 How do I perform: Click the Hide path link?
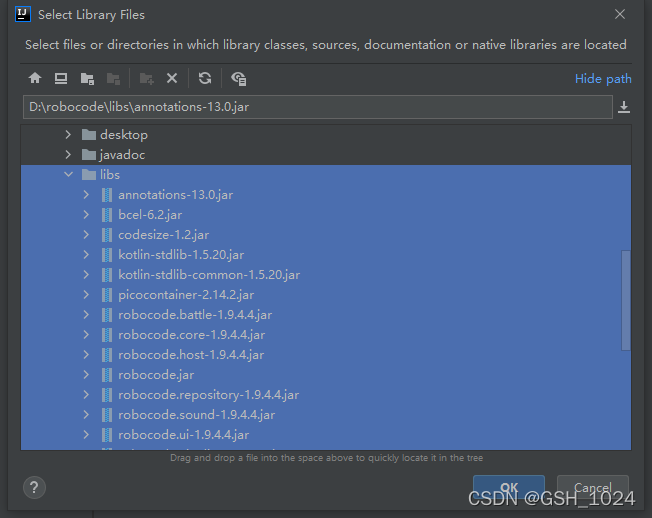[603, 79]
